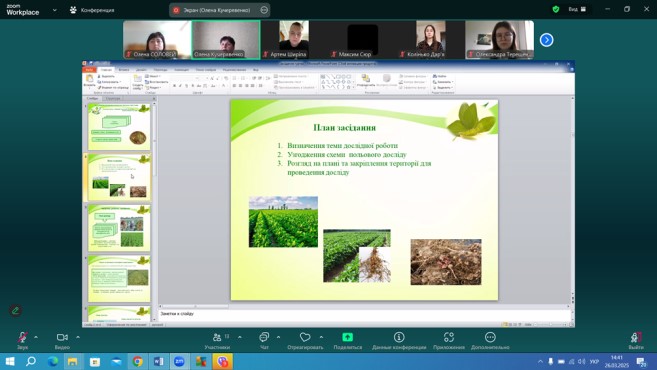The height and width of the screenshot is (370, 657).
Task: Expand options arrow beside Чат
Action: [x=278, y=337]
